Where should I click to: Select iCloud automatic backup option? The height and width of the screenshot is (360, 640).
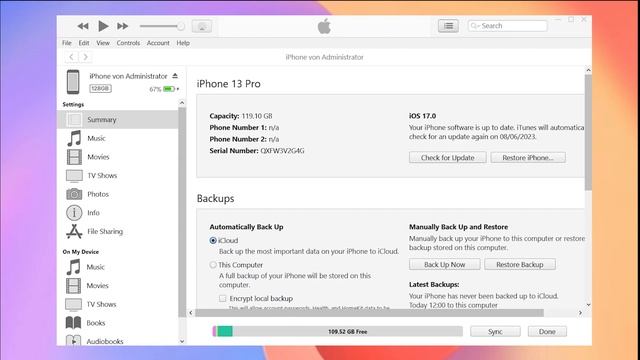(x=213, y=240)
